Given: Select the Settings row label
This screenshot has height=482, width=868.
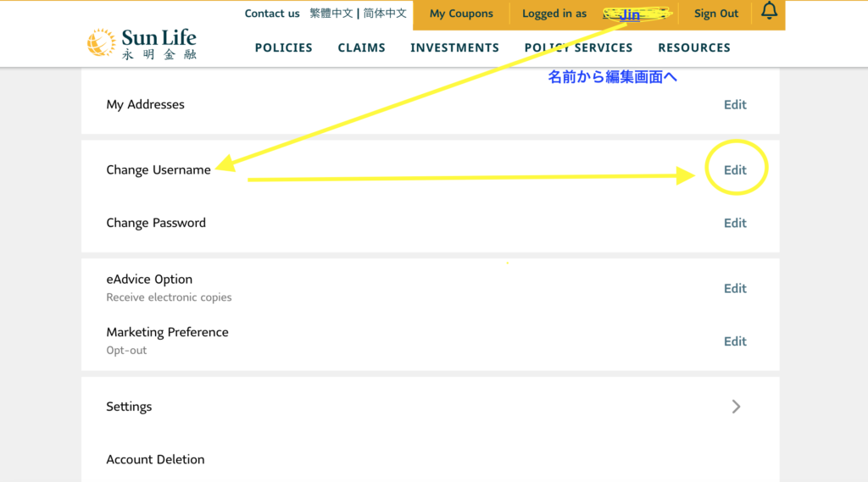Looking at the screenshot, I should point(129,407).
